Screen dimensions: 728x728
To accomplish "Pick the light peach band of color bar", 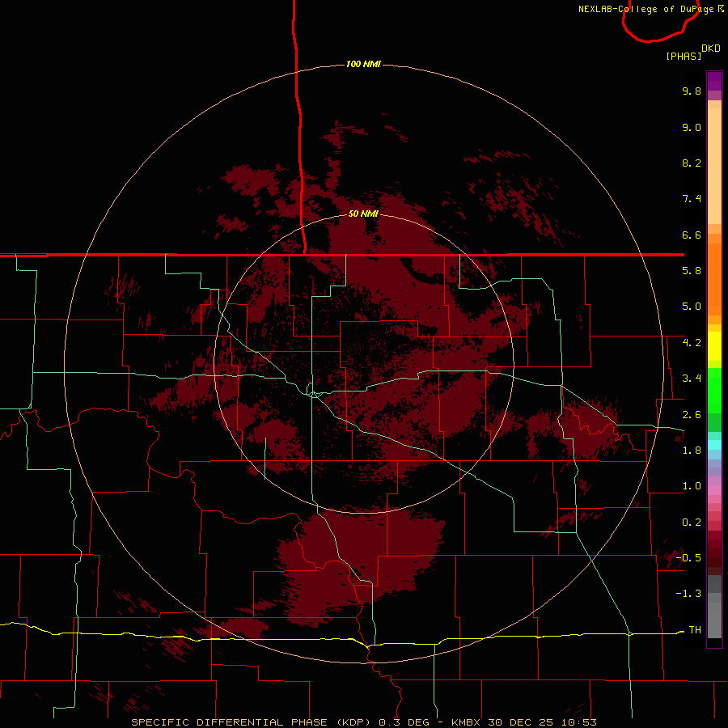I will [714, 166].
